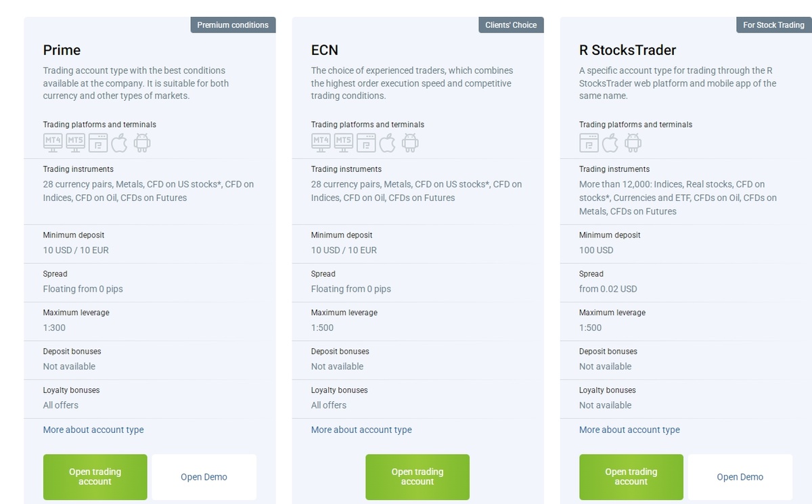Click the Android icon in Prime card
The width and height of the screenshot is (812, 504).
point(142,142)
